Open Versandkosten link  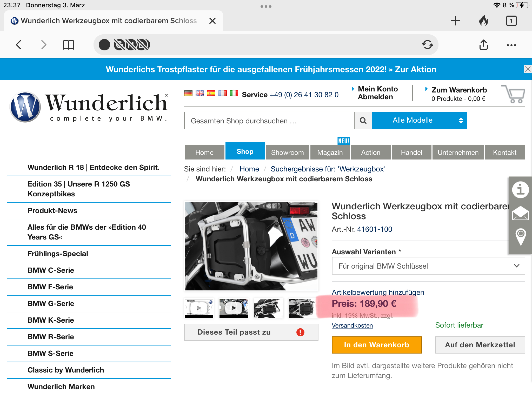[x=352, y=325]
